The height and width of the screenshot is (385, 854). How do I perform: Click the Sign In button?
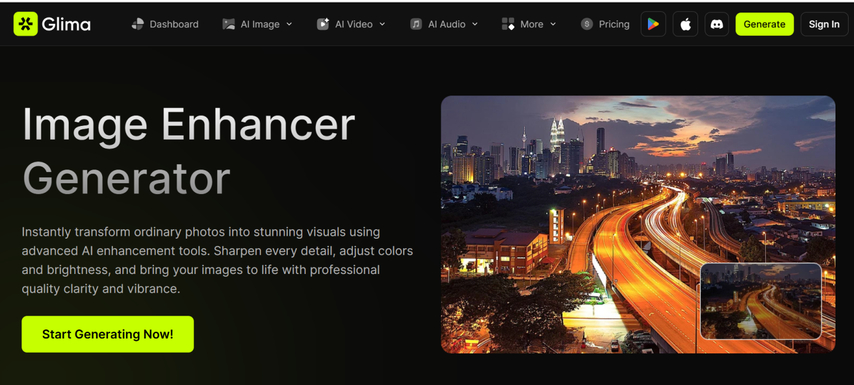[824, 24]
